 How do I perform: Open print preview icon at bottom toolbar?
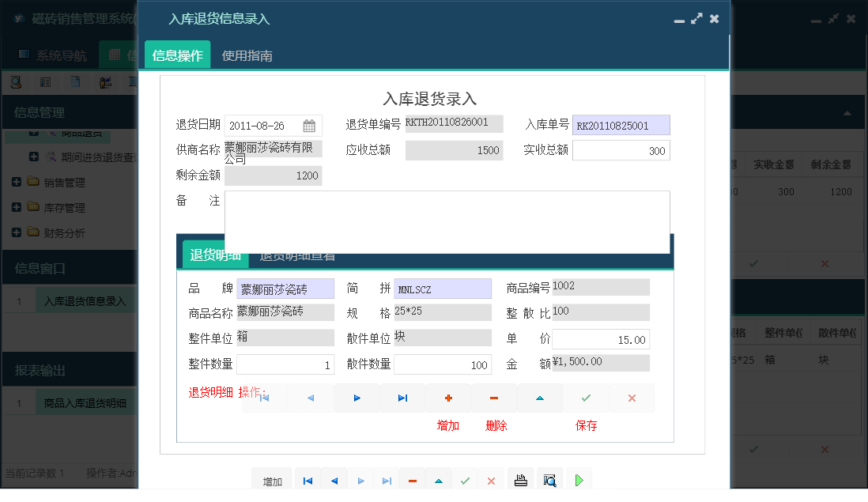coord(549,479)
